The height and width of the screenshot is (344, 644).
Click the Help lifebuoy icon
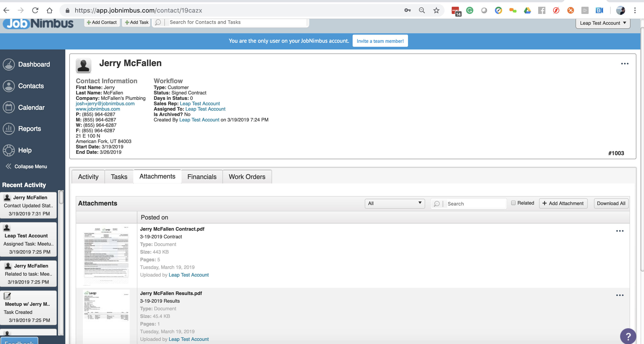(9, 150)
